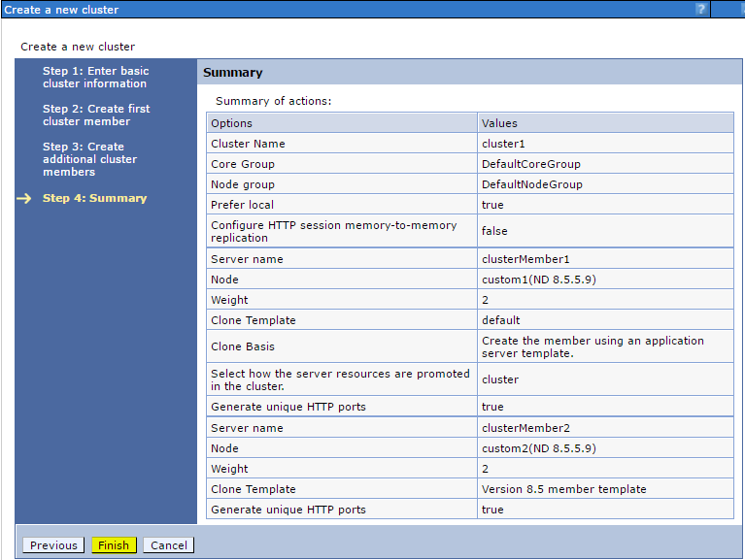745x560 pixels.
Task: Go to Step 3: Create additional cluster members
Action: [x=89, y=159]
